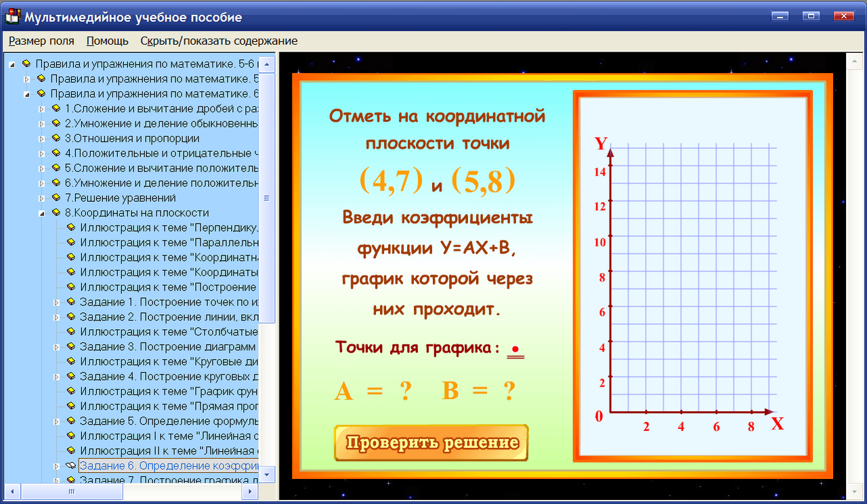Viewport: 867px width, 504px height.
Task: Click the book icon next to "Задание 3. Построение диаграмм"
Action: tap(70, 346)
